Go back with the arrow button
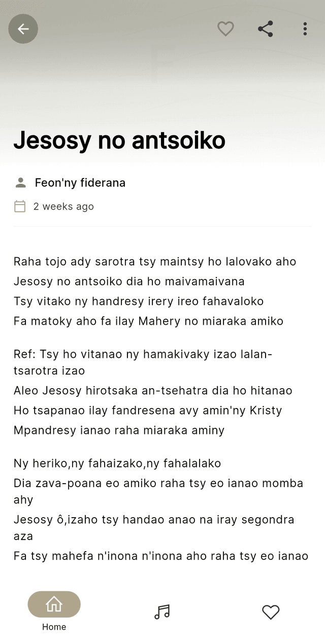 tap(23, 29)
